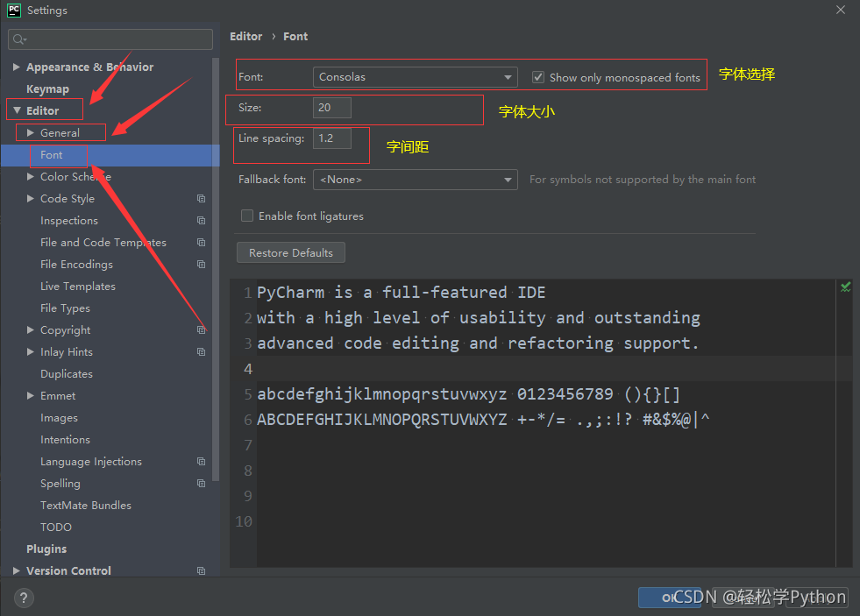This screenshot has width=860, height=616.
Task: Click the PyCharm logo in title bar
Action: point(14,11)
